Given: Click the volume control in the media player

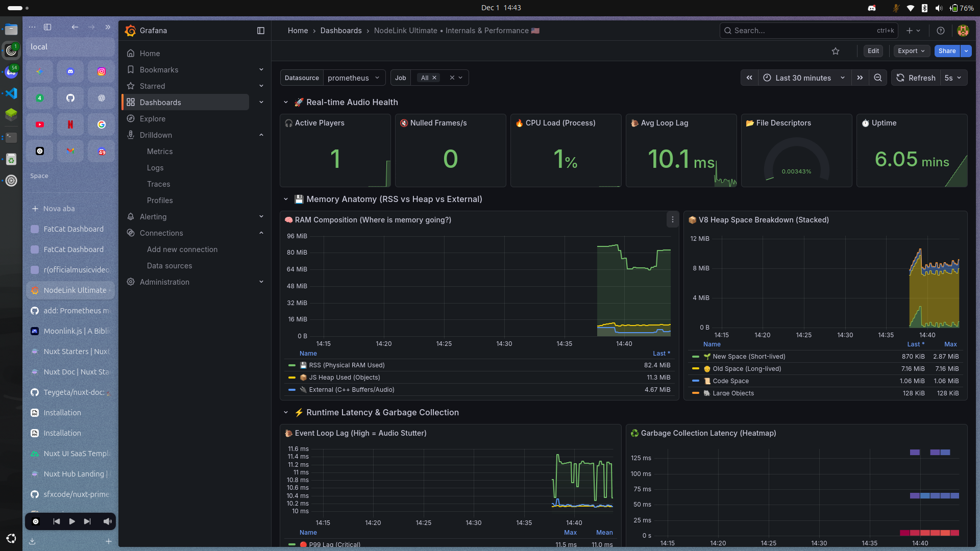Looking at the screenshot, I should click(107, 521).
